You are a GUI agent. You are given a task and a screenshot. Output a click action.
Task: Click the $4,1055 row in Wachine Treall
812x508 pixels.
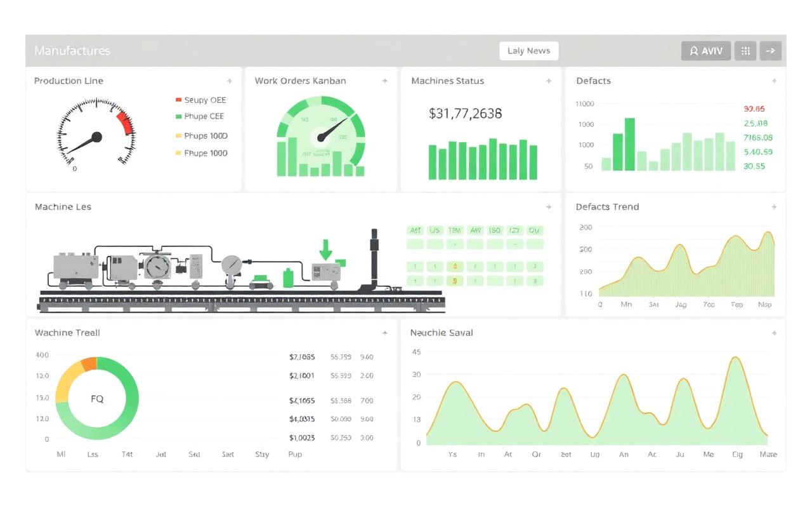pos(331,401)
